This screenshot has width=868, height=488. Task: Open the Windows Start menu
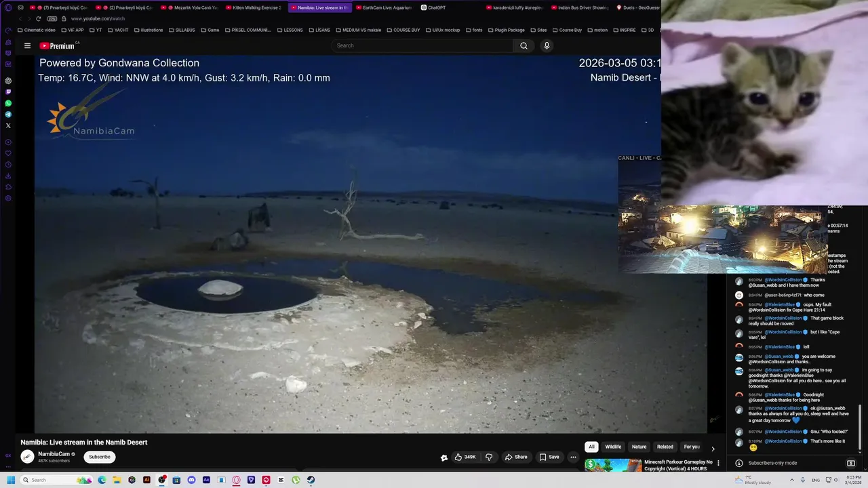pyautogui.click(x=11, y=480)
